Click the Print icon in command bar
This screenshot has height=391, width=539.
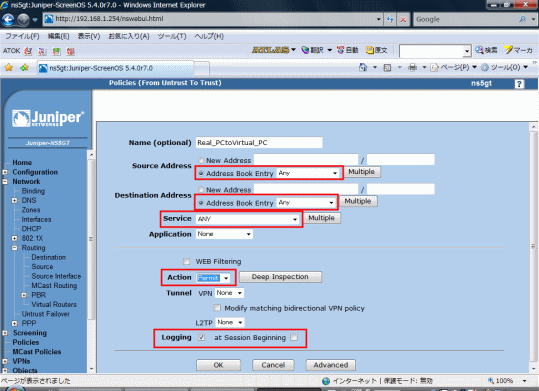412,67
